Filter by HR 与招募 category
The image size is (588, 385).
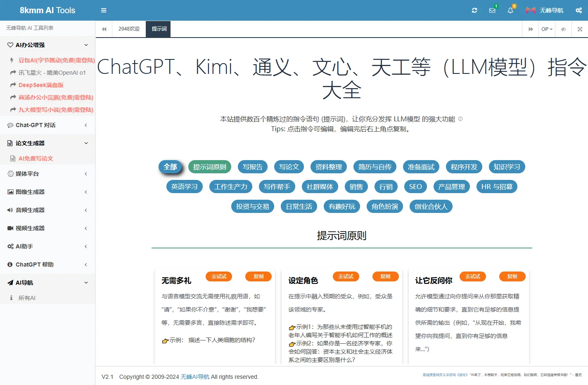pyautogui.click(x=497, y=187)
